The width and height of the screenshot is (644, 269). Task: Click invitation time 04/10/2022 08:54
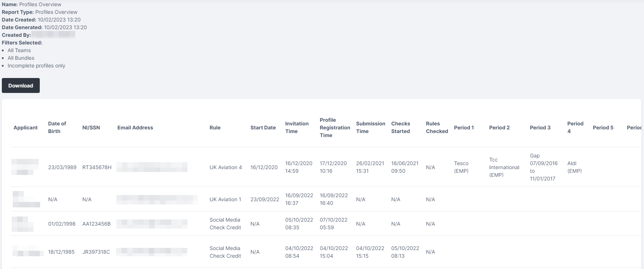[x=299, y=252]
